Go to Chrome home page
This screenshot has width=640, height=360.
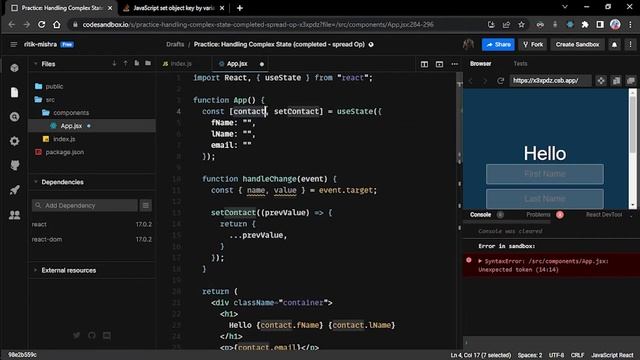pos(56,24)
